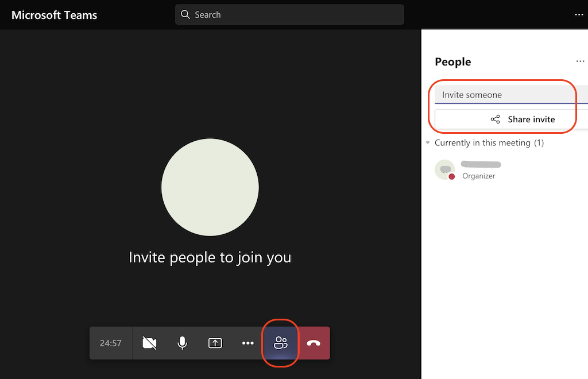
Task: Hang up using the red phone icon
Action: [x=314, y=343]
